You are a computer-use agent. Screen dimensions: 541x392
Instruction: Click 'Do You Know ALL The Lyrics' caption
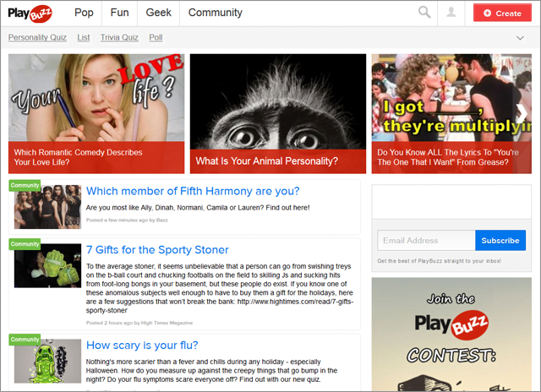tap(448, 157)
